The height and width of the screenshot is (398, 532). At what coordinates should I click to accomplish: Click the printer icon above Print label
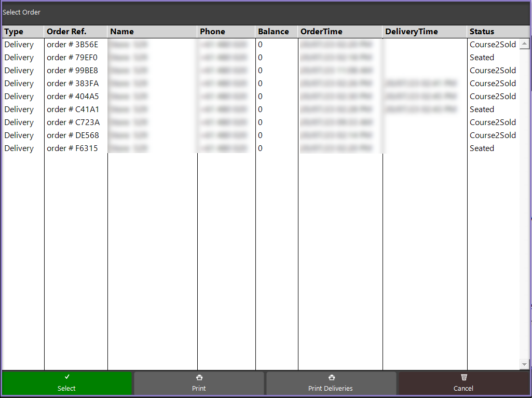199,378
